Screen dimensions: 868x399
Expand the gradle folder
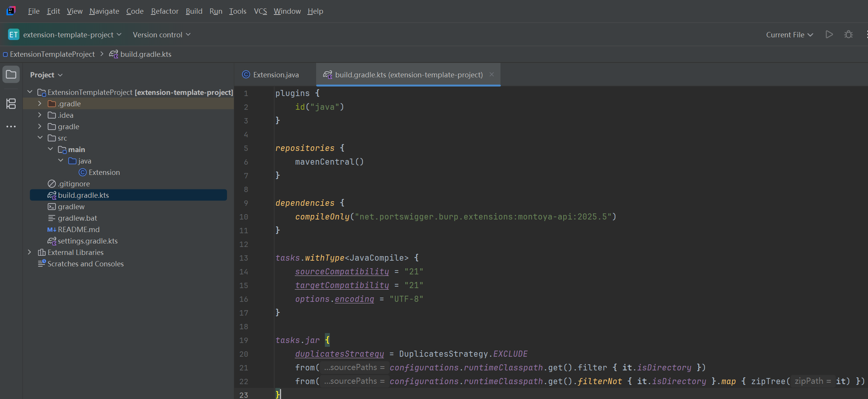40,126
